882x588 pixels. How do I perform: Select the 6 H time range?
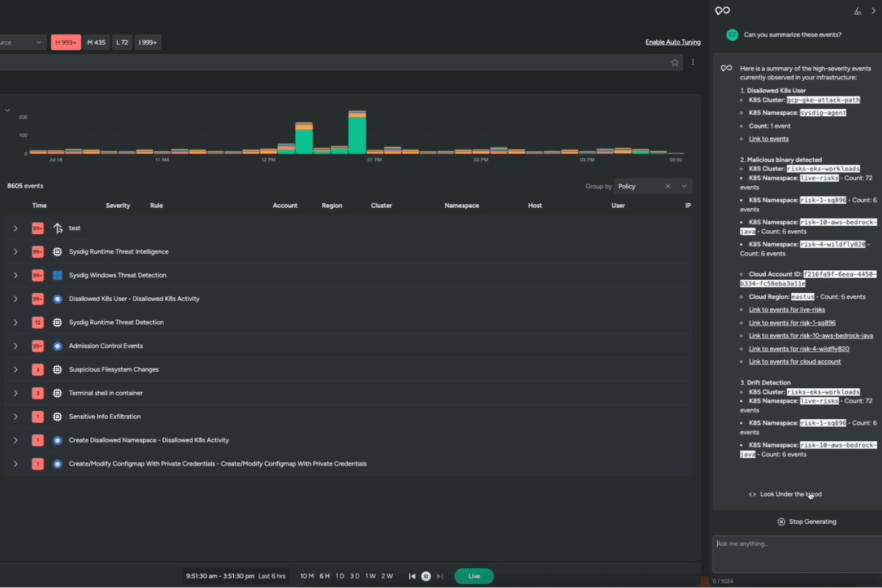coord(324,576)
